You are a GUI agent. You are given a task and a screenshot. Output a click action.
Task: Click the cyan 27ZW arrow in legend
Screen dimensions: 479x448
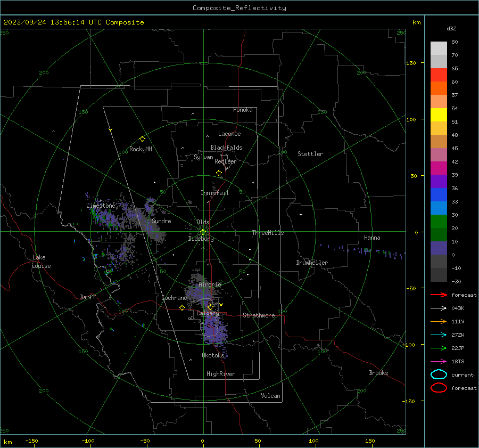(439, 335)
